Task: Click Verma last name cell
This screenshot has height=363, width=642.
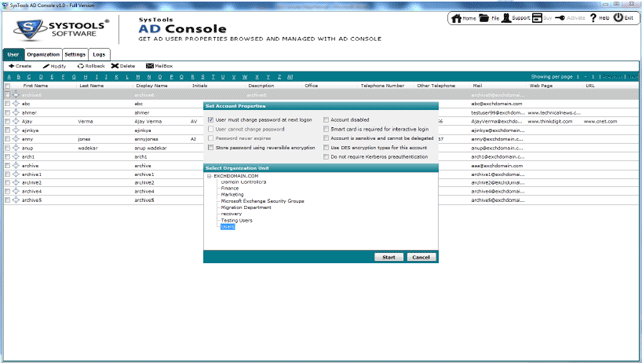Action: (x=86, y=121)
